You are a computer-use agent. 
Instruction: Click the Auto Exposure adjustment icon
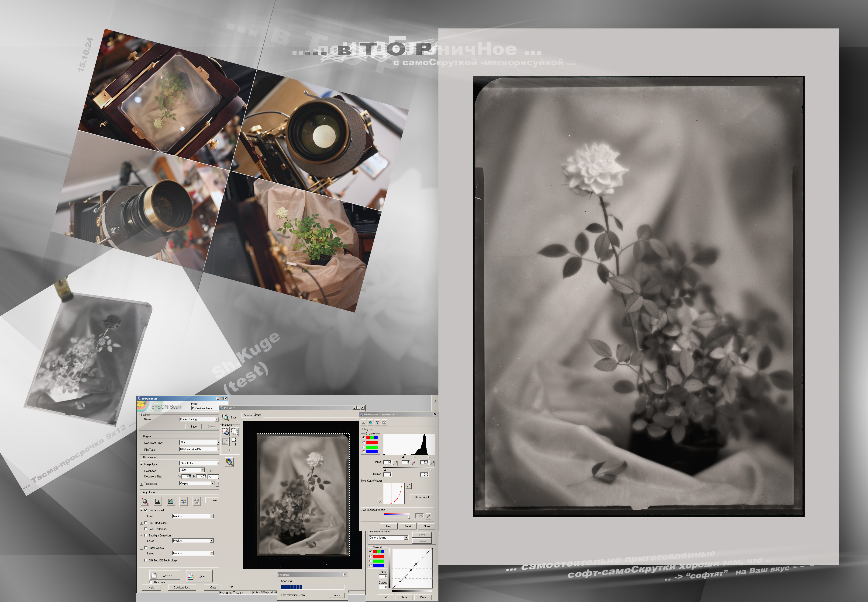point(145,501)
